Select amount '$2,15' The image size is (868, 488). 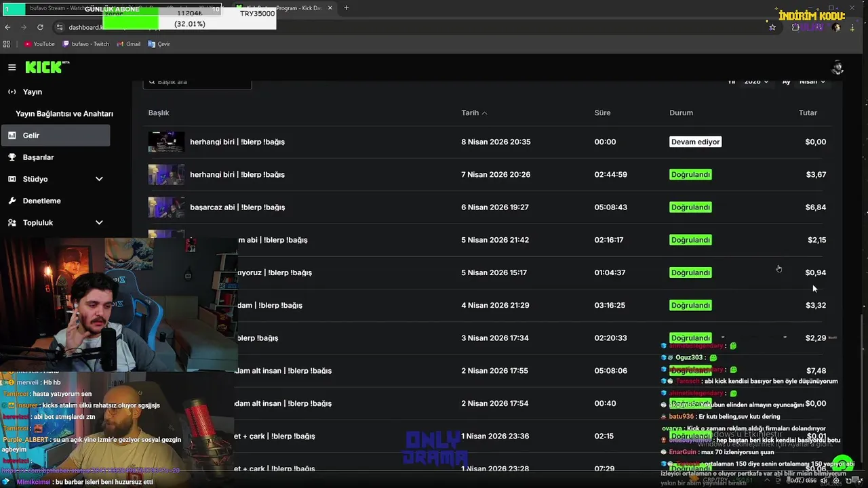coord(816,240)
